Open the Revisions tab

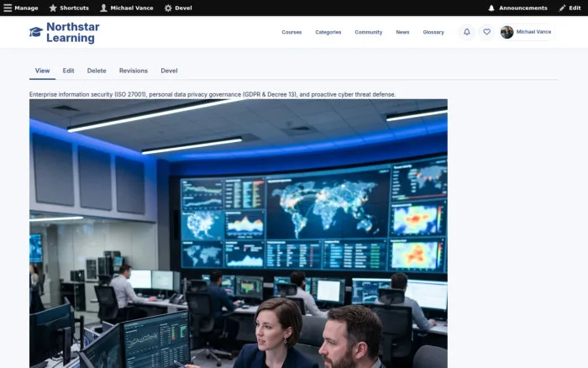(134, 71)
